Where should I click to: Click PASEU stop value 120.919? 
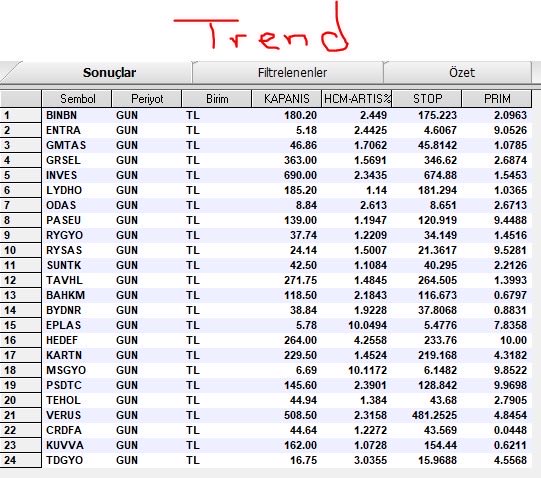point(437,220)
